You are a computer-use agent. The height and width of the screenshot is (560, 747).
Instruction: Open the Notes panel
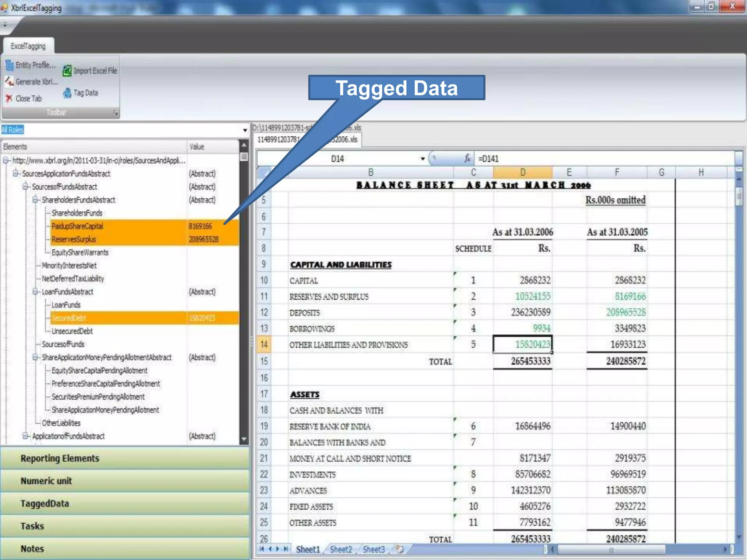(x=125, y=549)
